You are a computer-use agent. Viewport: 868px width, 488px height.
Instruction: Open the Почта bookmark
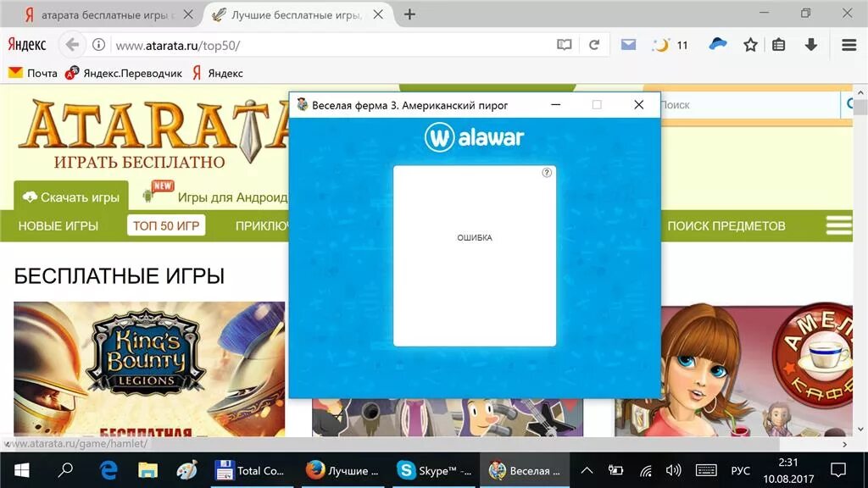pos(33,73)
